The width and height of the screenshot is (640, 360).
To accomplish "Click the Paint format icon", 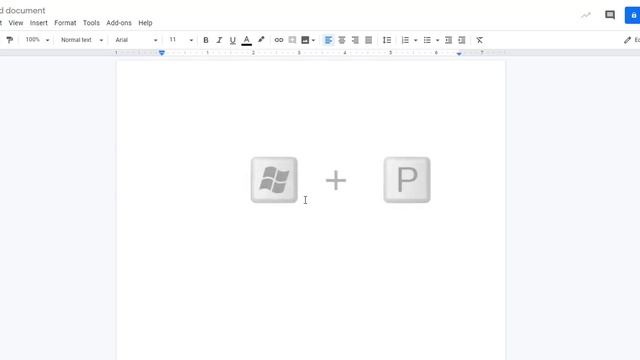I will 9,40.
